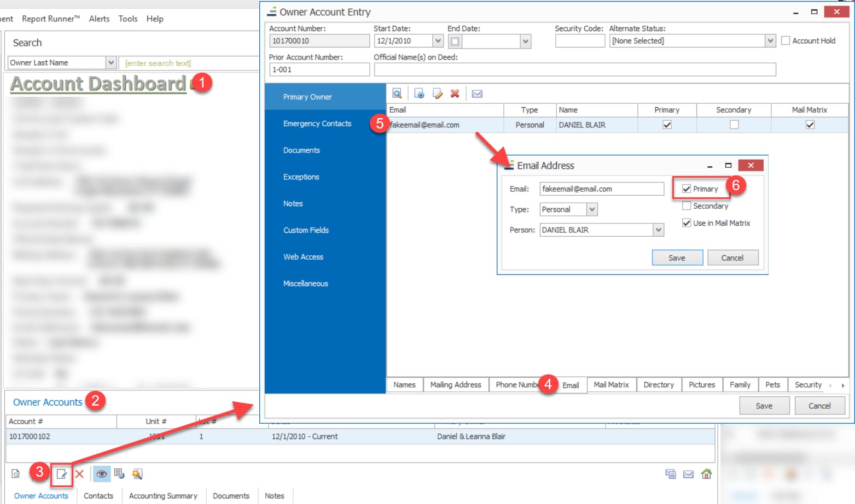This screenshot has height=504, width=855.
Task: Check Secondary in Email Address dialog
Action: pyautogui.click(x=687, y=206)
